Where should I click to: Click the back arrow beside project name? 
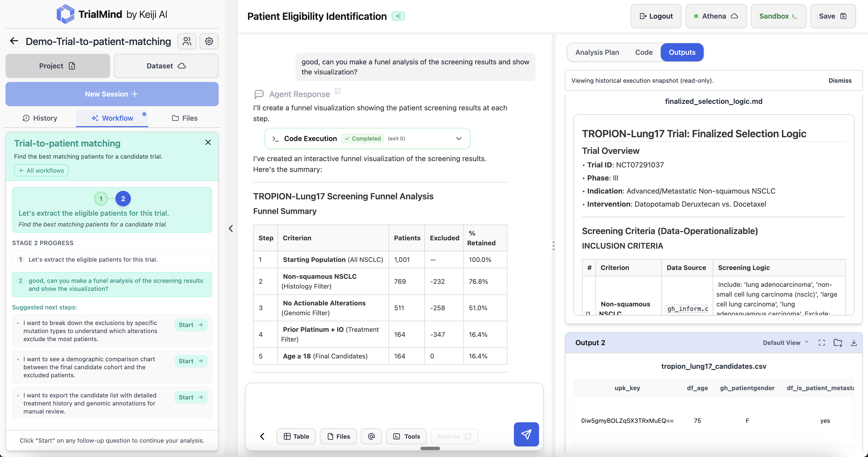[x=14, y=41]
